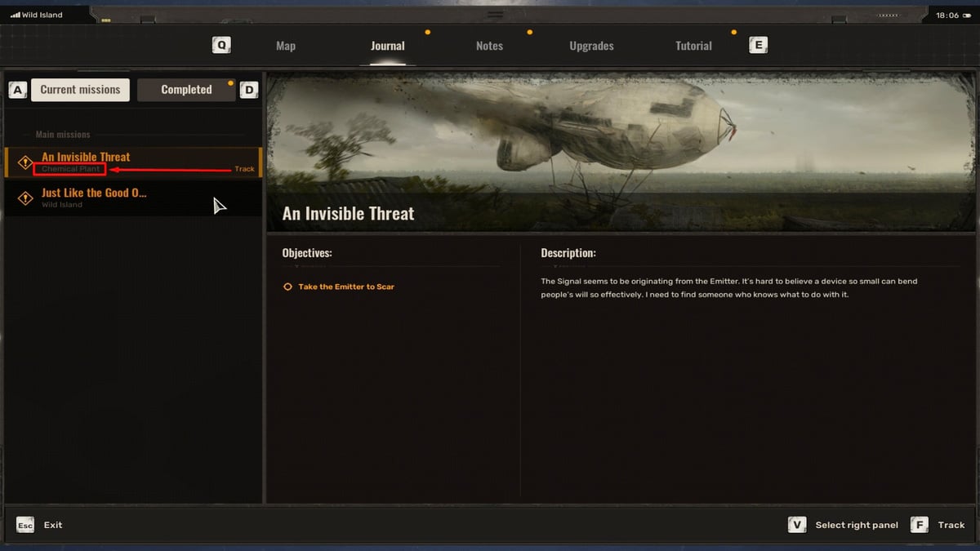Click the Q key icon beside the Map tab
Viewport: 980px width, 551px height.
point(221,45)
